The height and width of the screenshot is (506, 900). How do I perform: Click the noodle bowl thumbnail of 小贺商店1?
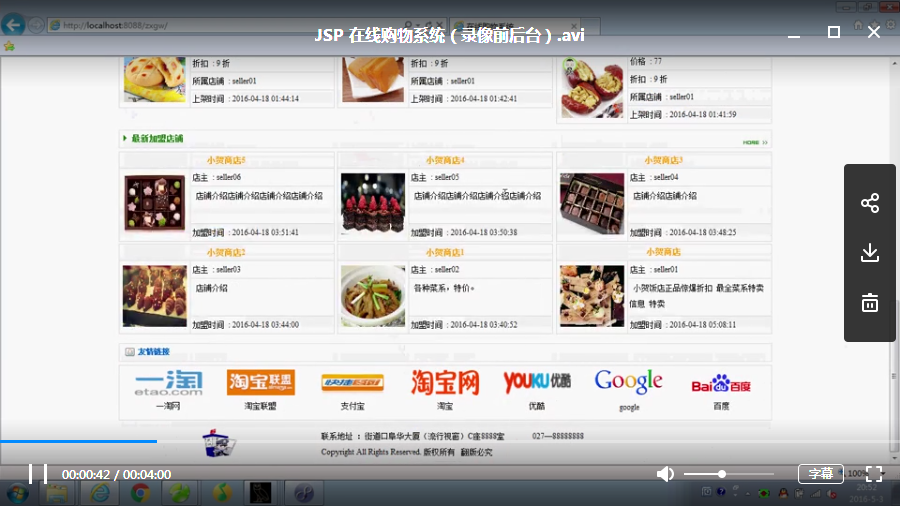pos(373,295)
